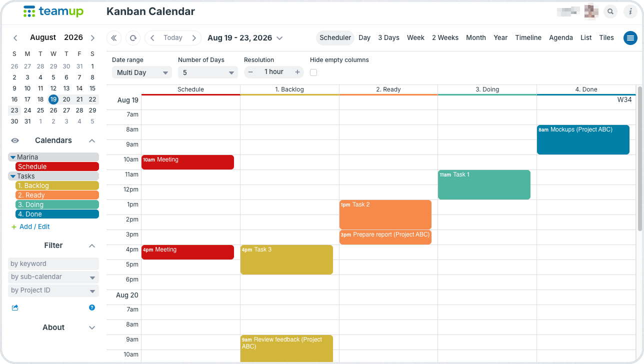644x364 pixels.
Task: Open the search magnifier icon
Action: [x=610, y=11]
